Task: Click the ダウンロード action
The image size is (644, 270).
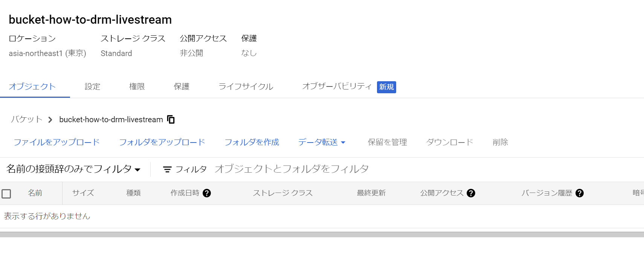Action: tap(449, 142)
